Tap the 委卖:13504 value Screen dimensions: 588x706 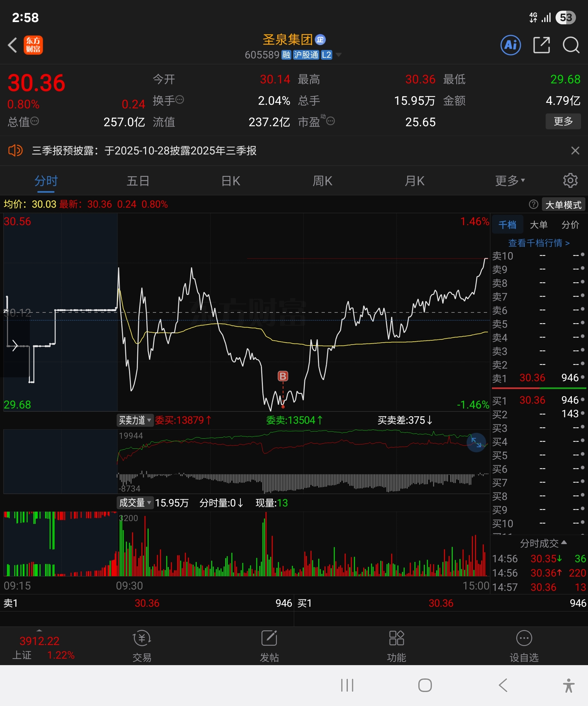coord(295,420)
